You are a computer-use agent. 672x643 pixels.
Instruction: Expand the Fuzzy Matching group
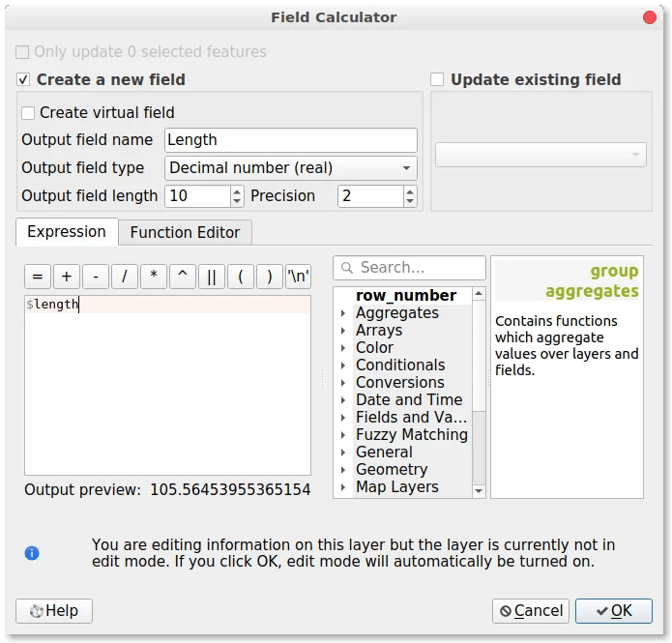[343, 435]
